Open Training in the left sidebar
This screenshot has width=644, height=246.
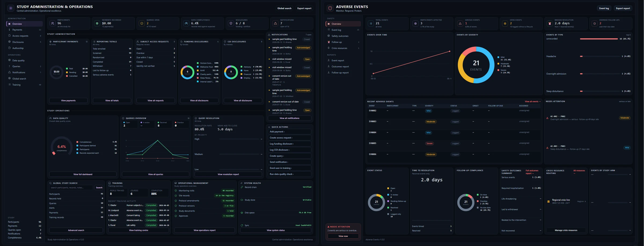coord(24,85)
